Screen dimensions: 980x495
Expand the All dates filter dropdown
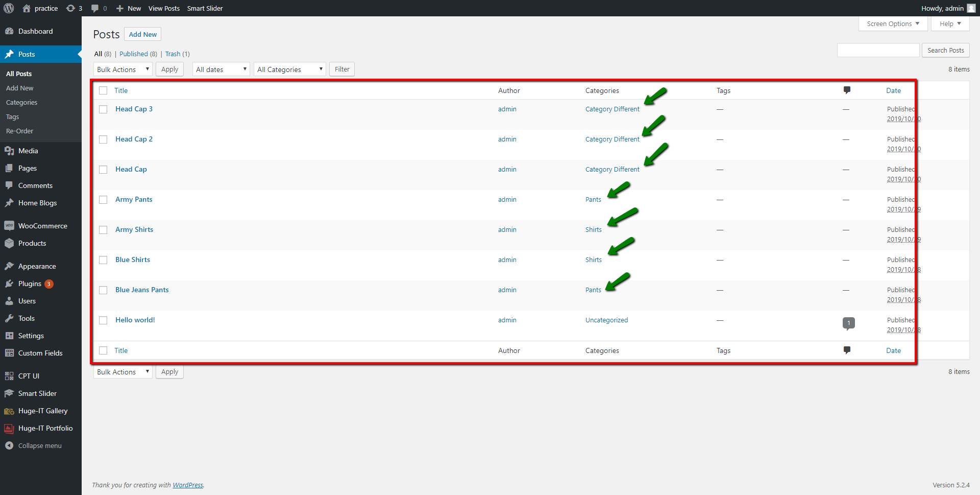221,69
